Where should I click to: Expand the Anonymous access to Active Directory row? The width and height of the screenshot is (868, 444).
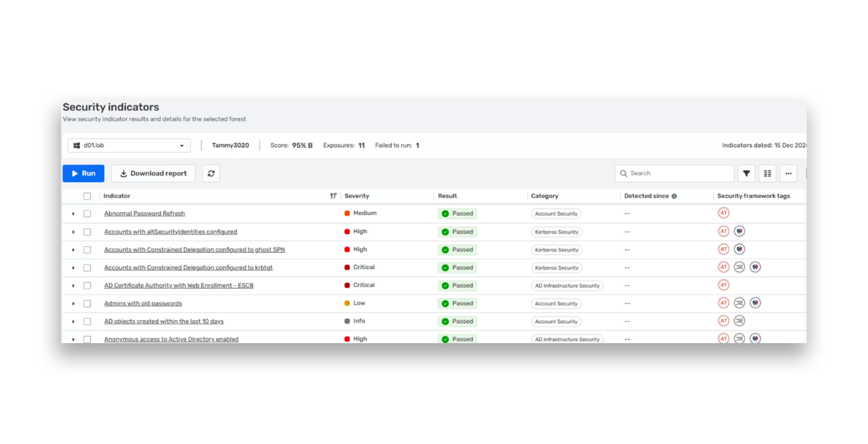72,339
